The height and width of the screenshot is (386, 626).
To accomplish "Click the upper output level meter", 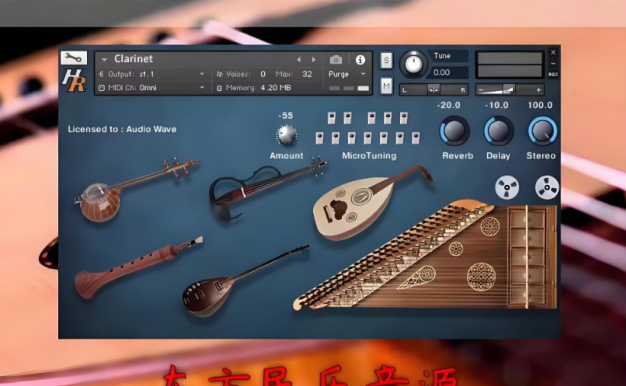I will pos(510,58).
